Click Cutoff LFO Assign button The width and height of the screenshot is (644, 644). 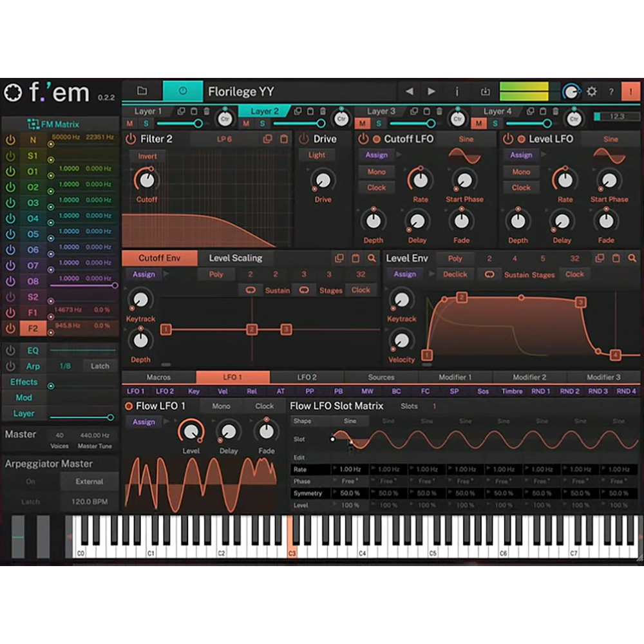[376, 155]
